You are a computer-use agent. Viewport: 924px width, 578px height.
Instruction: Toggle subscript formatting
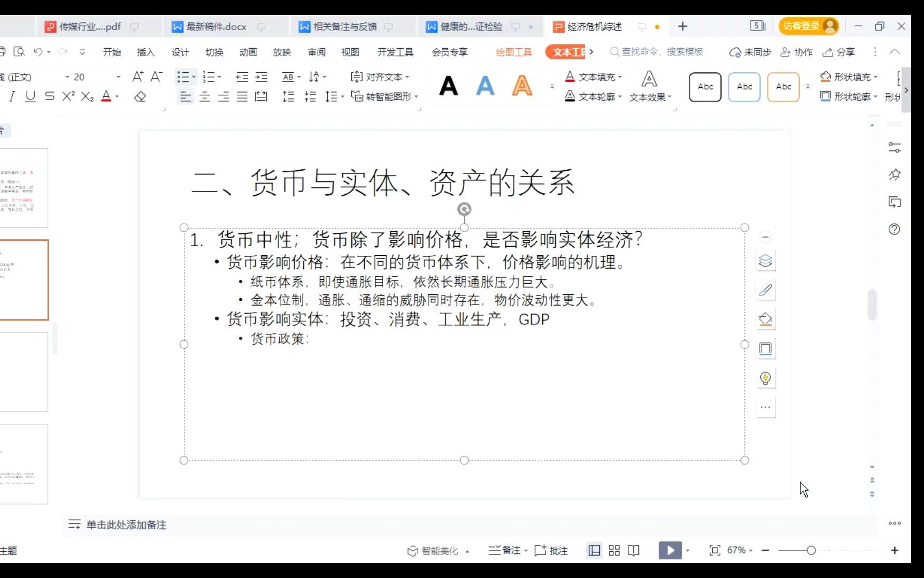click(x=87, y=96)
